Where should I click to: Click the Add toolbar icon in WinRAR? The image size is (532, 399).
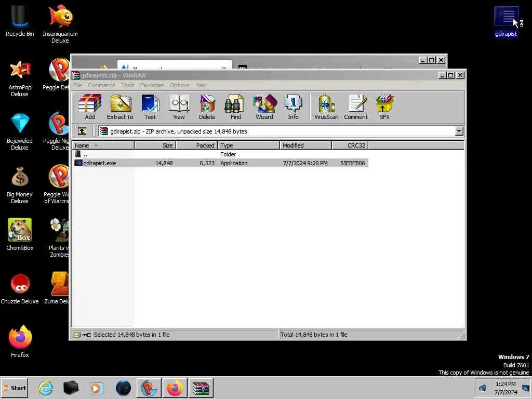90,107
